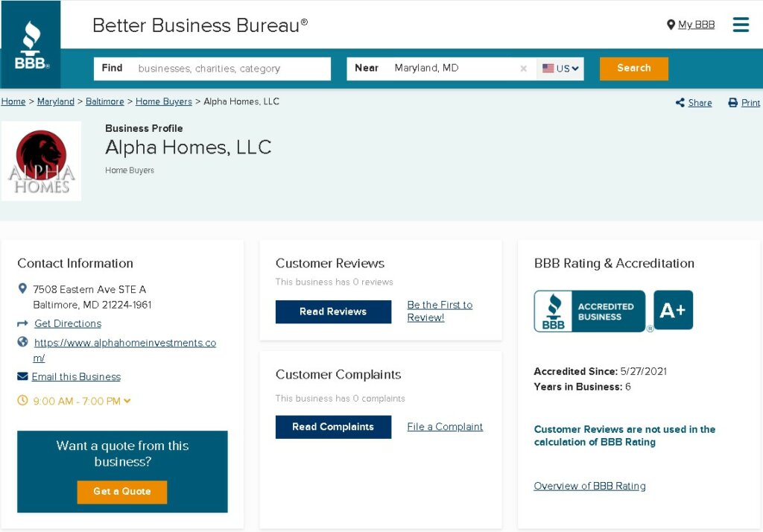Click the Better Business Bureau title

click(200, 25)
